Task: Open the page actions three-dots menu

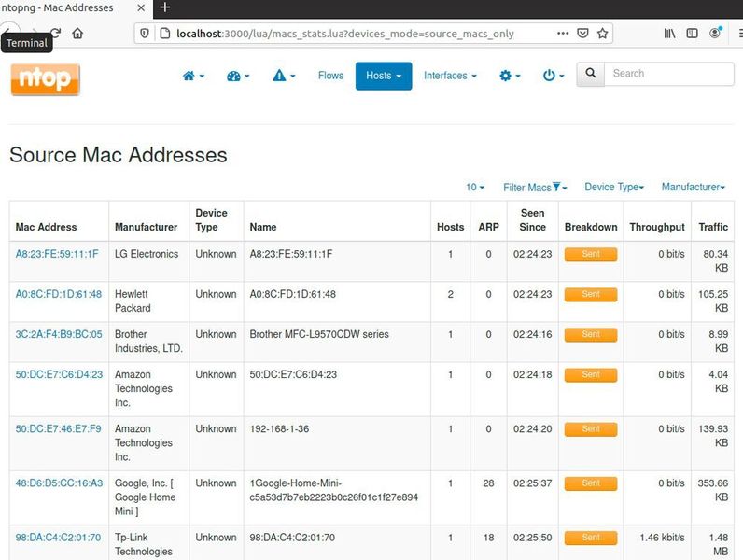Action: tap(563, 34)
